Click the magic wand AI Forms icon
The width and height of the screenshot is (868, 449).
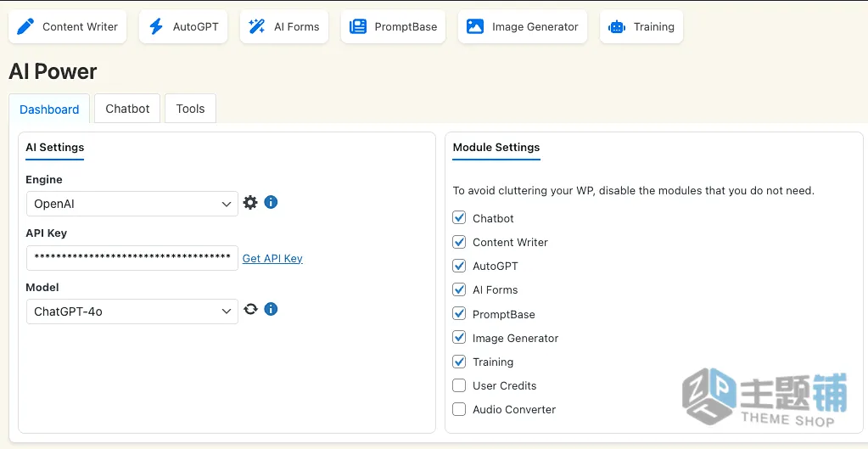pos(257,26)
